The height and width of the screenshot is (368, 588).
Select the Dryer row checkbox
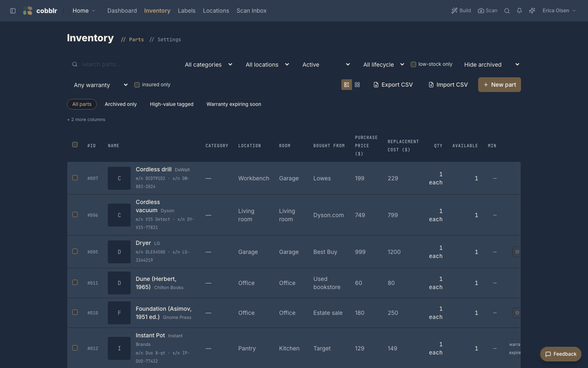pyautogui.click(x=75, y=251)
